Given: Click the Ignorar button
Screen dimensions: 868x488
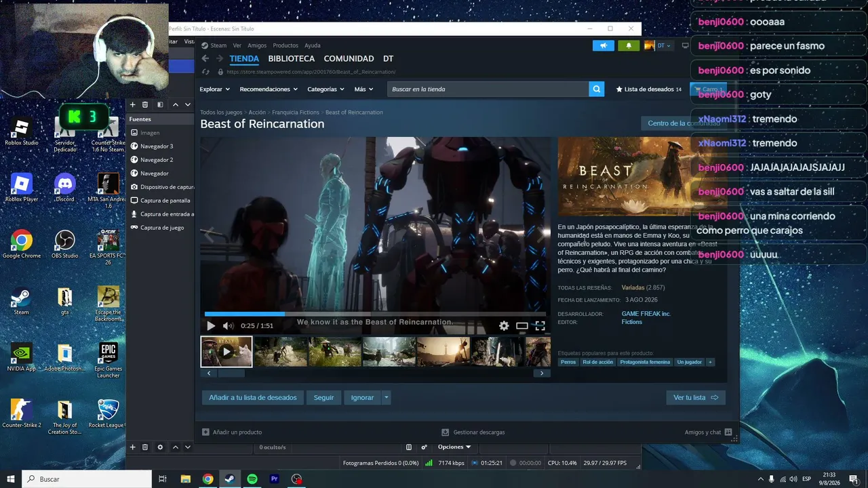Looking at the screenshot, I should coord(362,398).
